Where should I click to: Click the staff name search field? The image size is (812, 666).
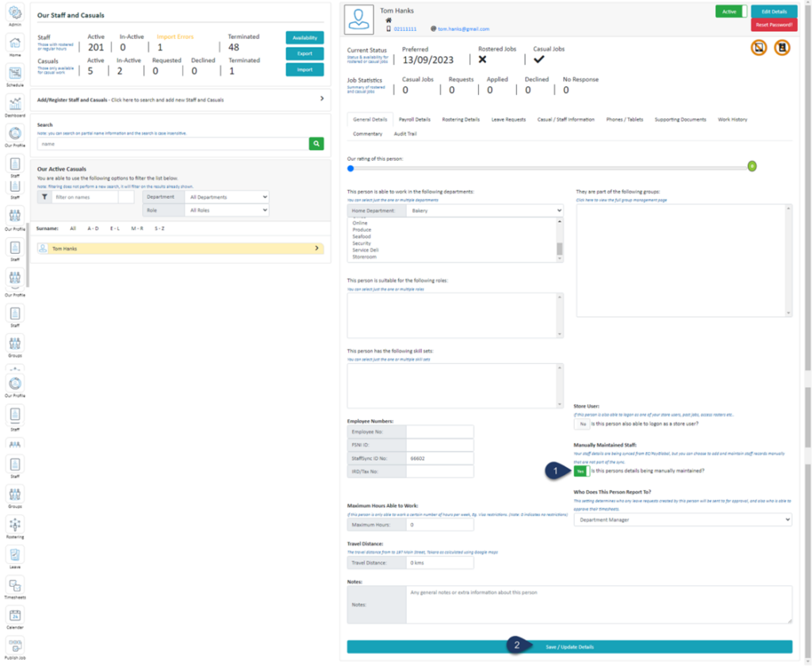point(173,144)
